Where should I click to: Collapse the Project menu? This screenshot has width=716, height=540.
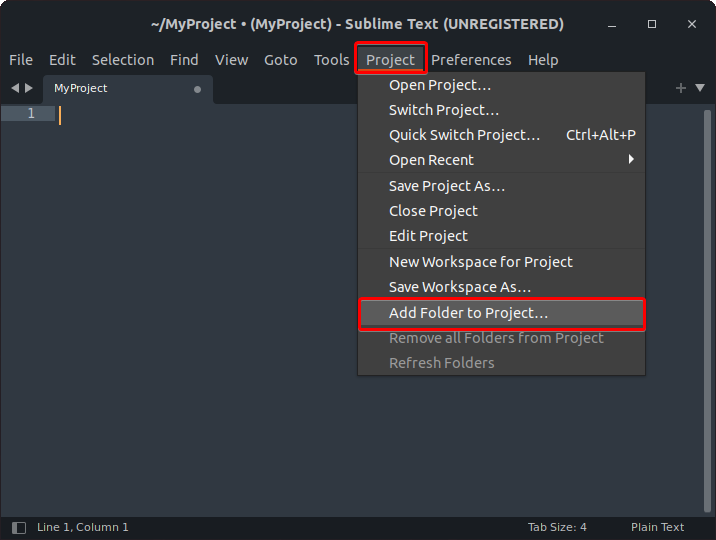[x=390, y=60]
